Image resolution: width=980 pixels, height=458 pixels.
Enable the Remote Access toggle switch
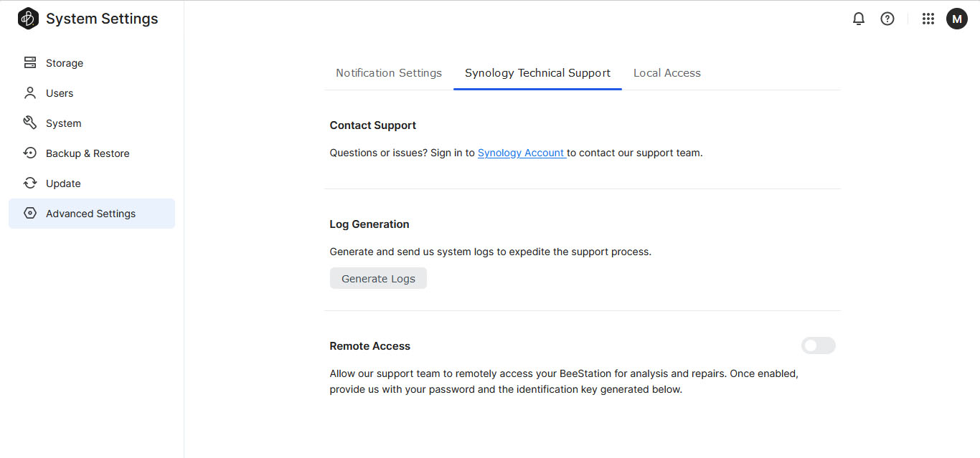click(x=818, y=346)
